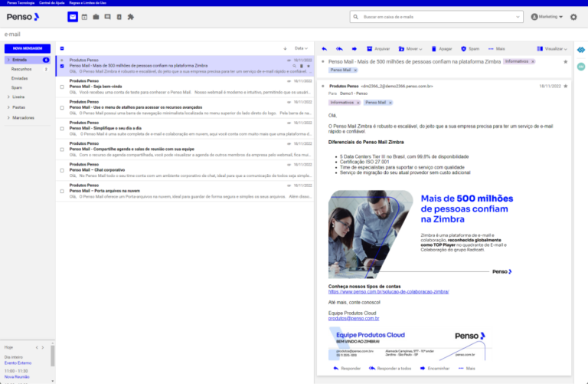The height and width of the screenshot is (384, 588).
Task: Select checkbox for 'Chat corporativo' email
Action: 62,170
